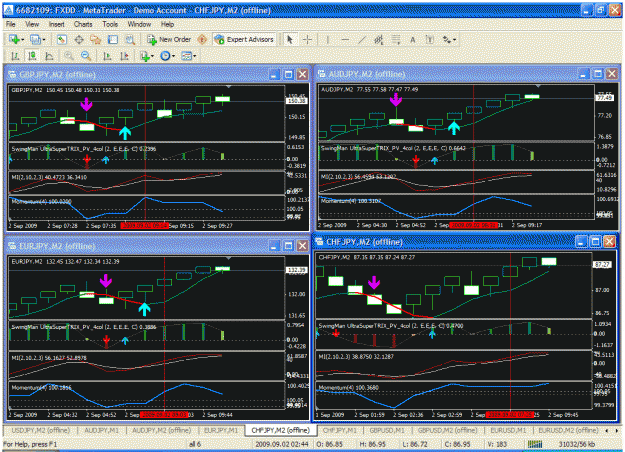Screen dimensions: 625x452
Task: Click SwingMan UltraSuperTRIX label in EURJPY chart
Action: tap(84, 327)
